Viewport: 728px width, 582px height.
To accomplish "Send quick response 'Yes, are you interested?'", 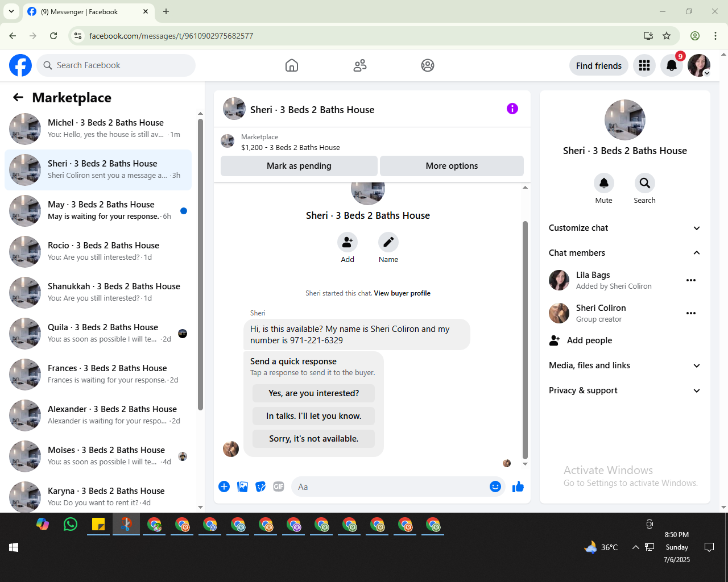I will 314,393.
